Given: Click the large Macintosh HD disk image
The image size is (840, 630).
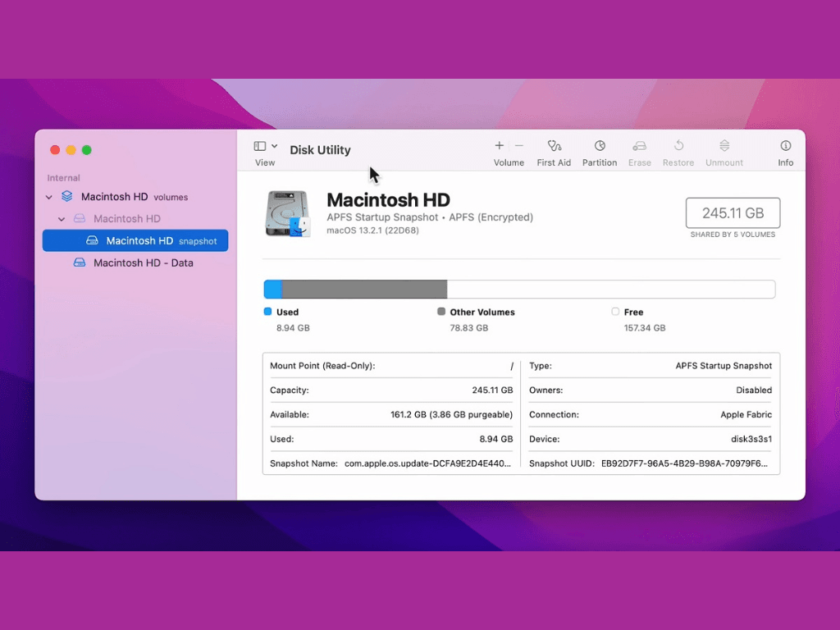Looking at the screenshot, I should point(288,213).
